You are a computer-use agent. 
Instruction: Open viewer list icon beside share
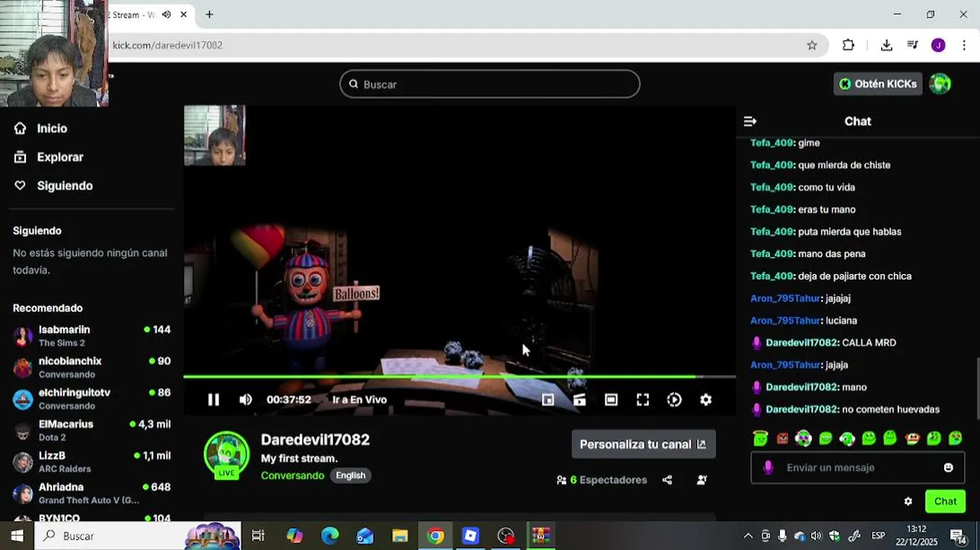(702, 480)
